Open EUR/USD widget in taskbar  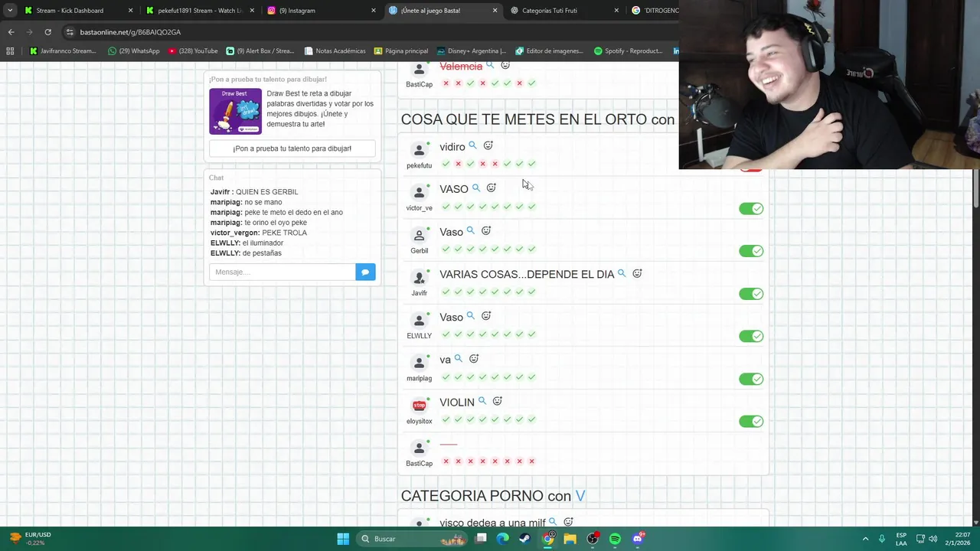point(29,539)
